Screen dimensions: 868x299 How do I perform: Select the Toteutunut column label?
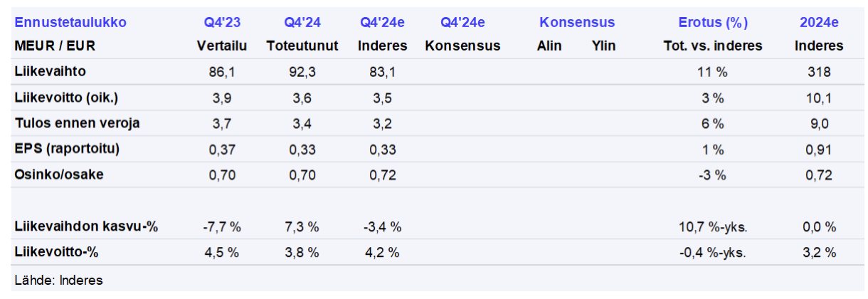click(x=302, y=46)
